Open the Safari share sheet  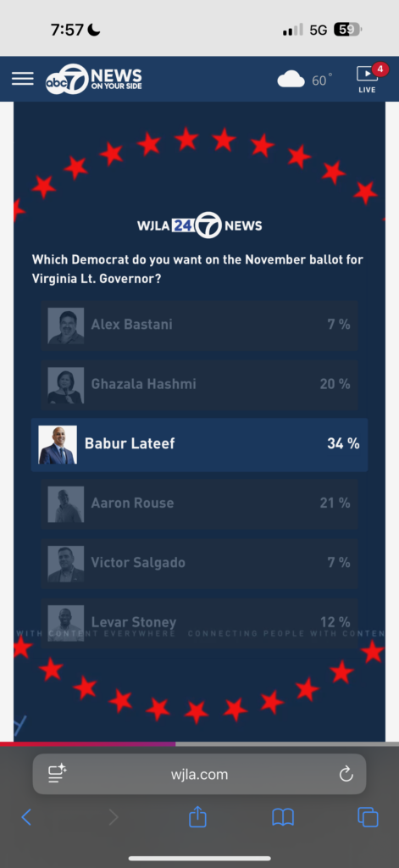pyautogui.click(x=197, y=816)
